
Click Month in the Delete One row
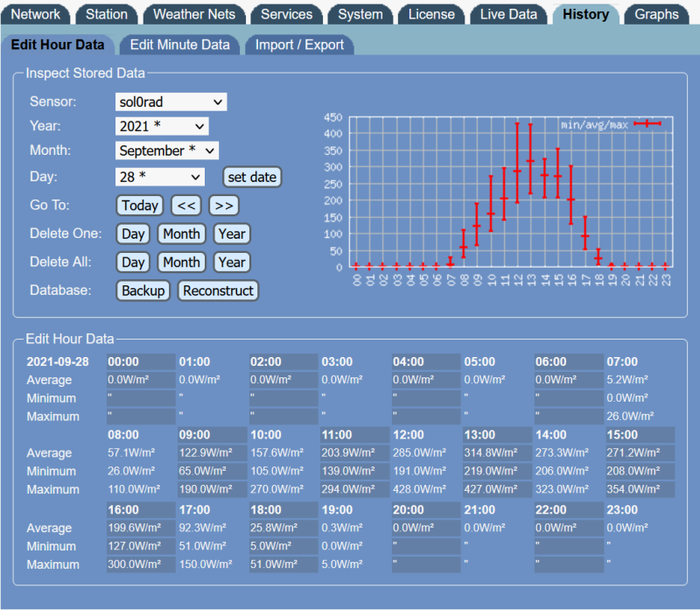pyautogui.click(x=181, y=234)
